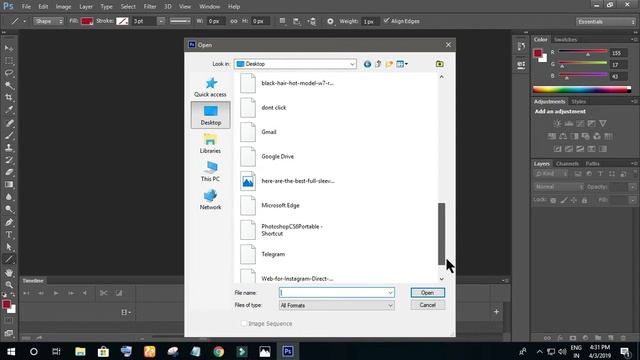Screen dimensions: 640x360
Task: Open the File menu
Action: 26,7
